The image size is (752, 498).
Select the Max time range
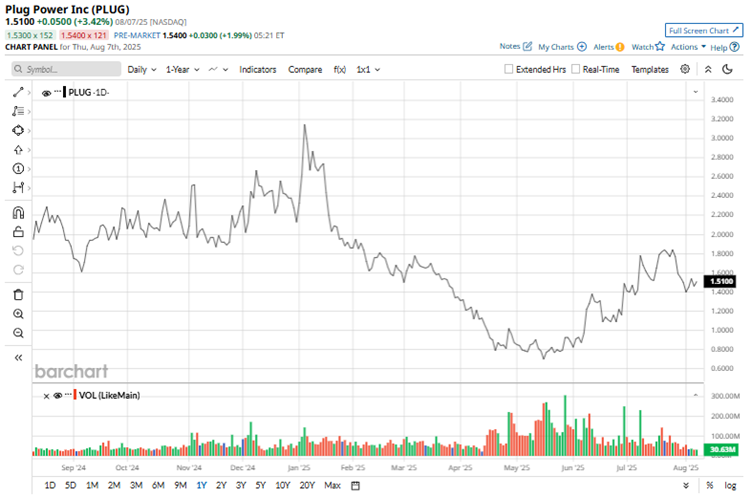332,486
